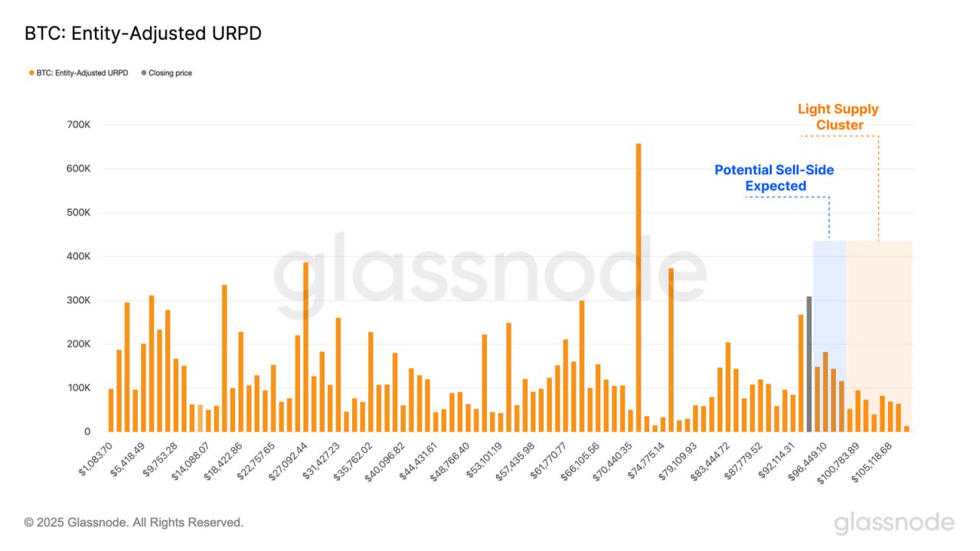Toggle the Closing price legend label

[170, 73]
